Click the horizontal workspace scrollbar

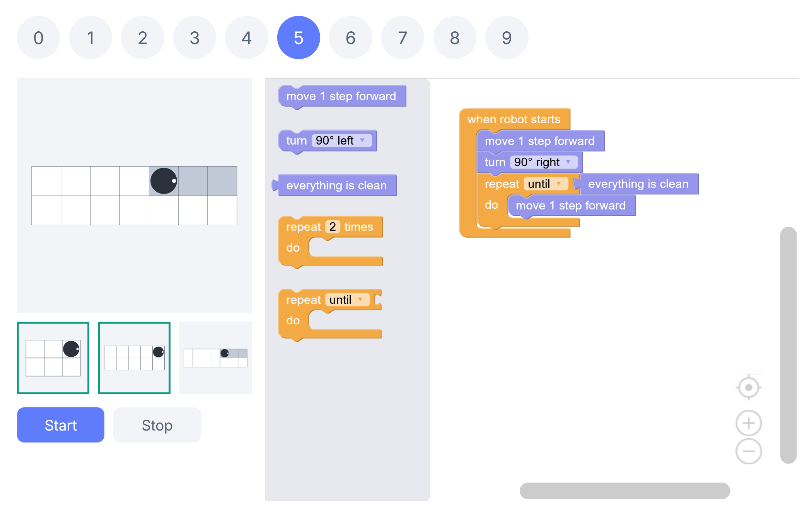tap(625, 490)
